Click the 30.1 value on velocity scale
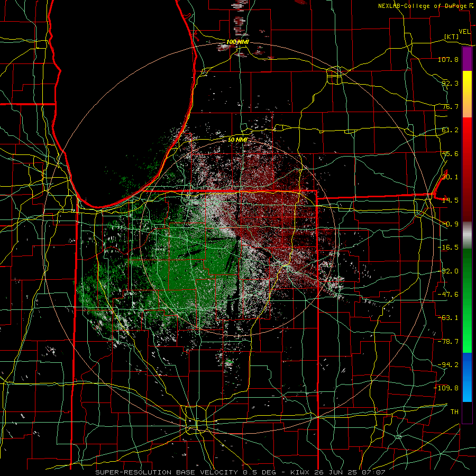Image resolution: width=476 pixels, height=476 pixels. pos(450,177)
